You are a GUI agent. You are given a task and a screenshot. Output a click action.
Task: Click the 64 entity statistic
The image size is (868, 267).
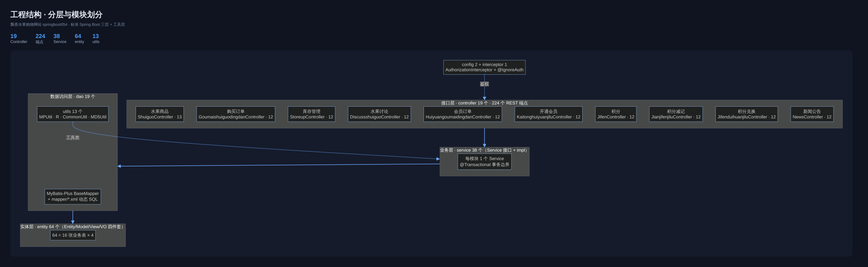(79, 39)
